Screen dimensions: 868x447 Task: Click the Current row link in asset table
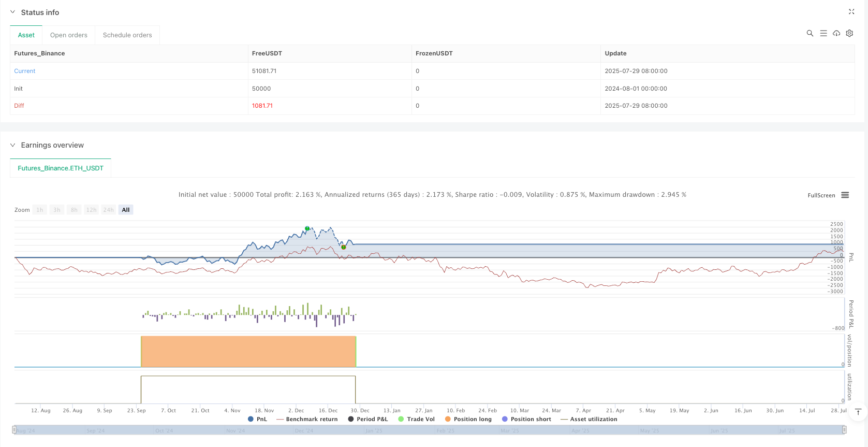coord(25,71)
